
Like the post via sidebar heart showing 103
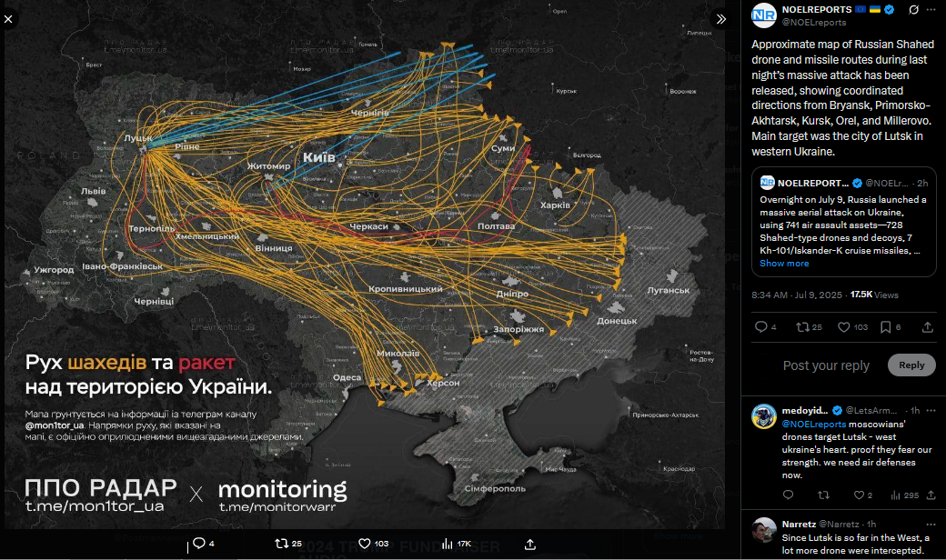(x=844, y=326)
